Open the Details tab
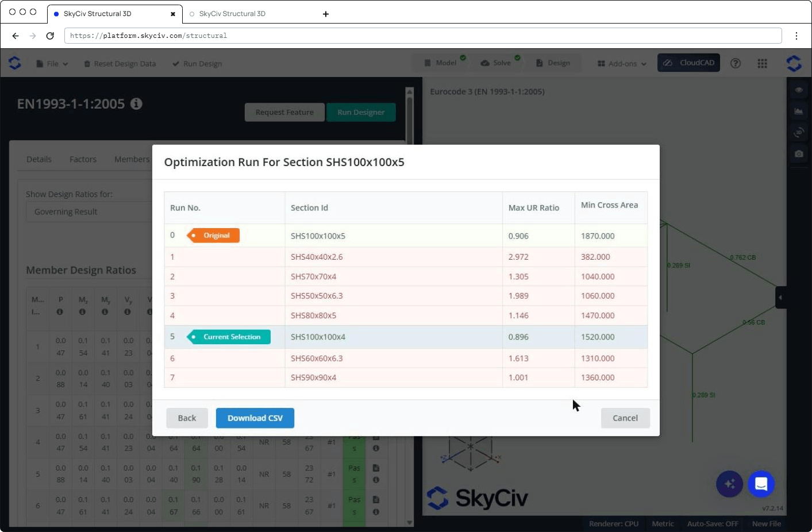The image size is (812, 532). (x=39, y=159)
